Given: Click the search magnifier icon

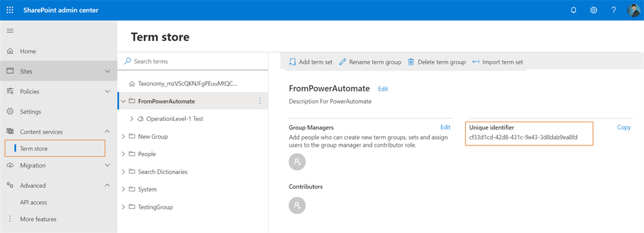Looking at the screenshot, I should tap(128, 61).
